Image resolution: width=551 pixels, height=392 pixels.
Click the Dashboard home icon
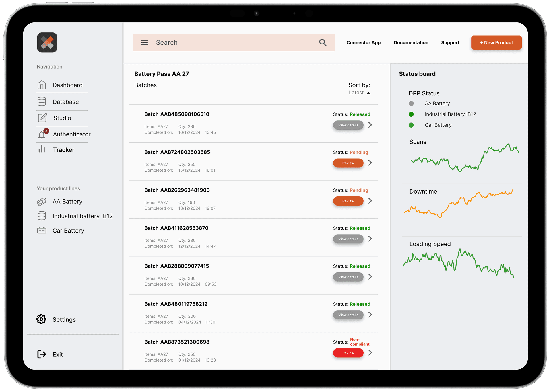coord(42,85)
